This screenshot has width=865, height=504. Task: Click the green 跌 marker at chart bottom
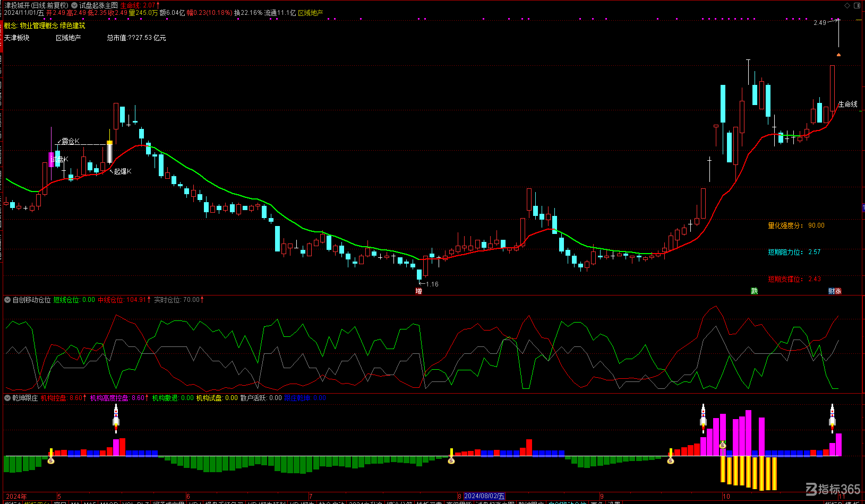click(x=755, y=291)
